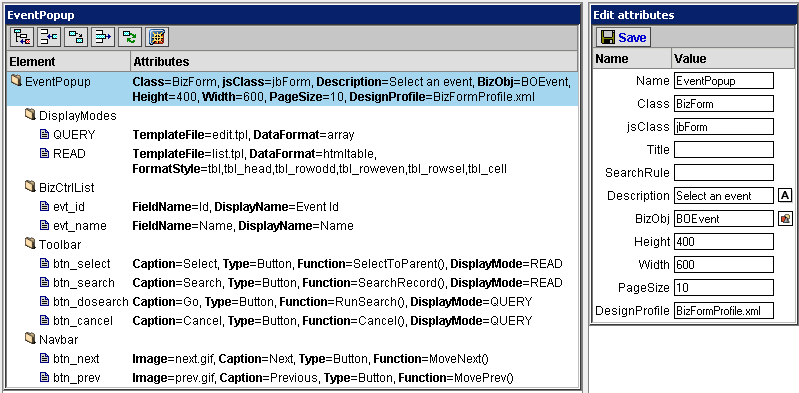
Task: Click the document icon next to btn_select
Action: coord(44,264)
